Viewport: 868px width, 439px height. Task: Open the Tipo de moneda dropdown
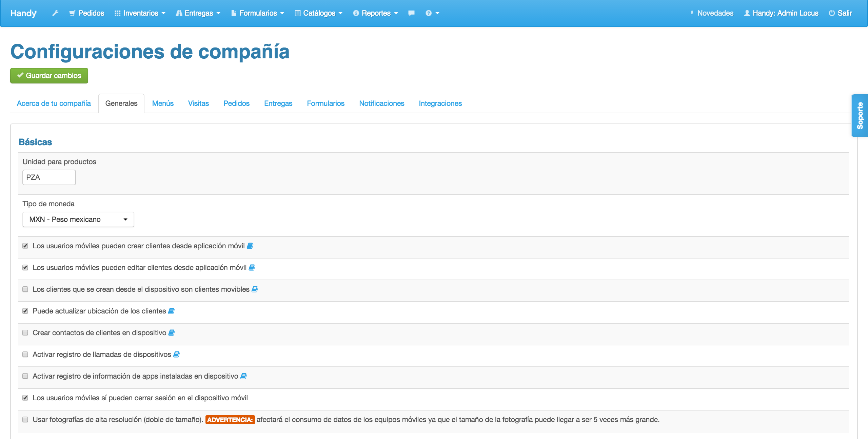(x=78, y=220)
